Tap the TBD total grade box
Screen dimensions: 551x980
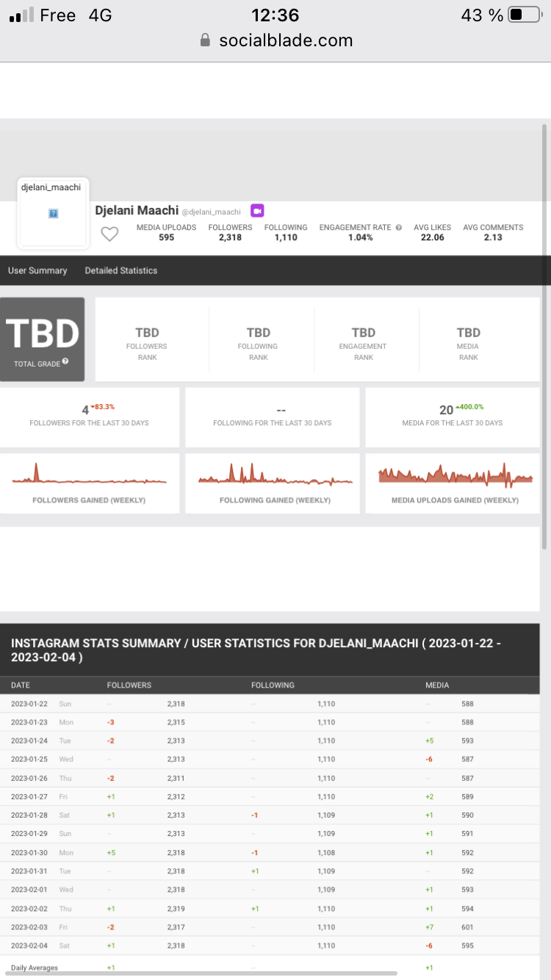42,339
